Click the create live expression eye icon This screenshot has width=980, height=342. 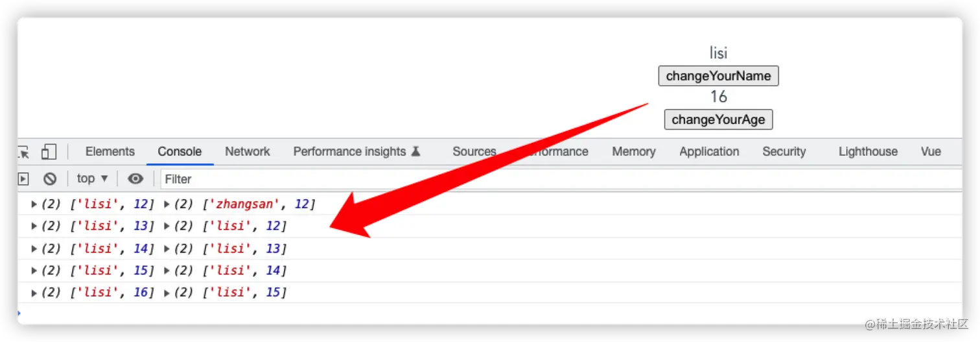click(135, 178)
